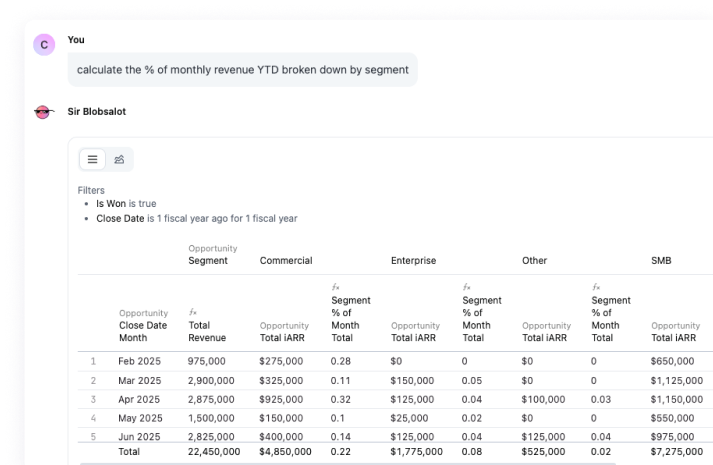The width and height of the screenshot is (713, 465).
Task: Click the SMB segment header
Action: (661, 261)
